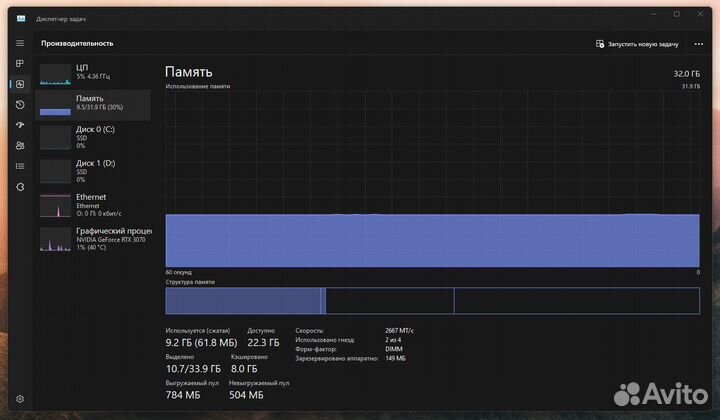This screenshot has width=720, height=420.
Task: Open the Startup apps icon
Action: point(20,125)
